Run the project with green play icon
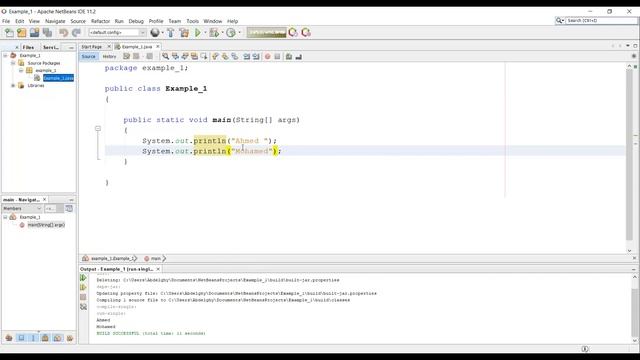This screenshot has height=360, width=640. (x=198, y=33)
